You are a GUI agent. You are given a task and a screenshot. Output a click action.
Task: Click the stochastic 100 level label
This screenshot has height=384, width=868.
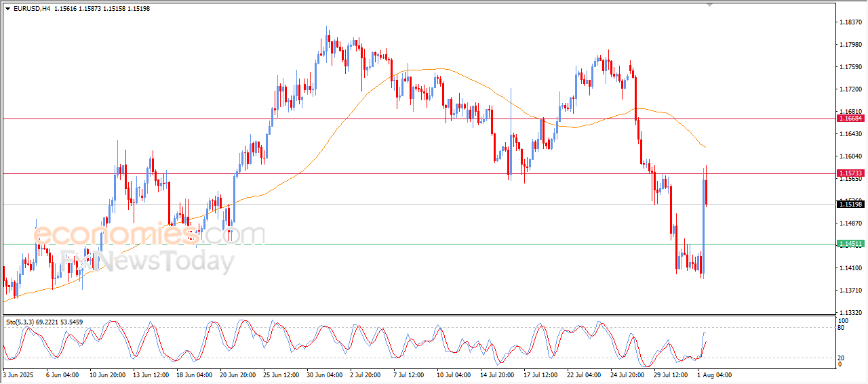coord(844,320)
